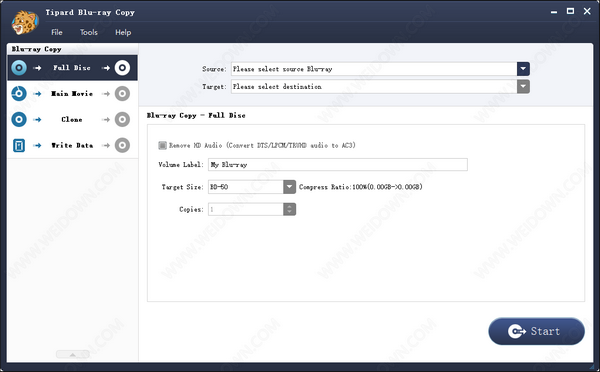Click the gray target disc icon in Clone row
The image size is (600, 372).
[122, 119]
